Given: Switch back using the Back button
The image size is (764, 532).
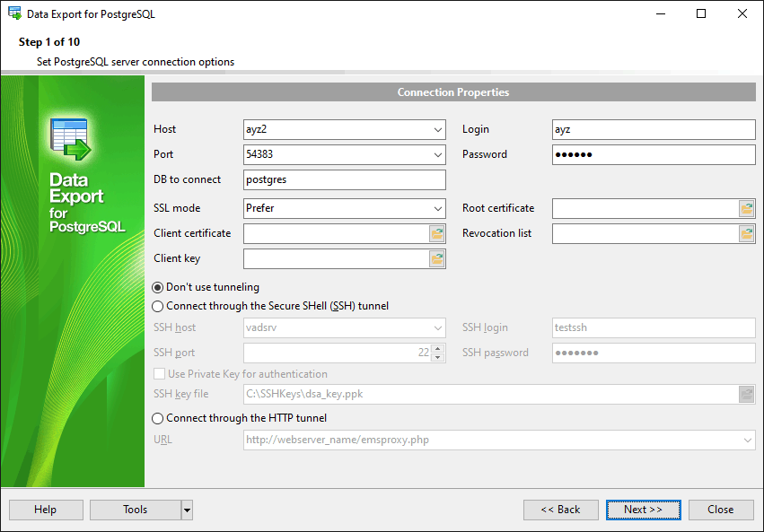Looking at the screenshot, I should [560, 510].
